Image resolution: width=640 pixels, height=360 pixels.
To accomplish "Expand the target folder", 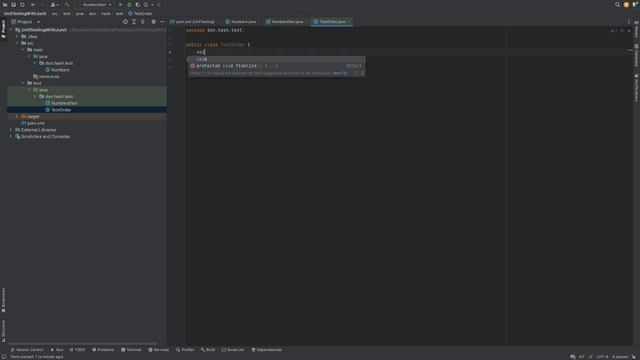I will point(17,116).
